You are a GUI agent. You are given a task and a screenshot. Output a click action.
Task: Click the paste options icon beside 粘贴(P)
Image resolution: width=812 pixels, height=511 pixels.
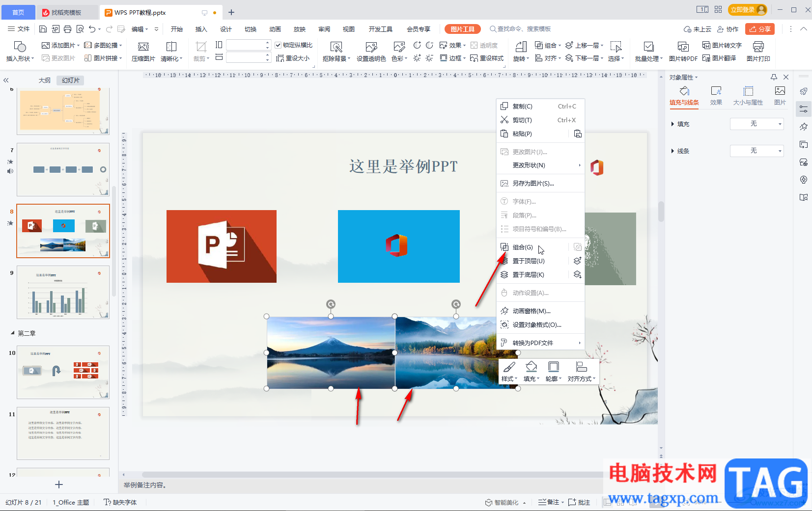click(578, 134)
